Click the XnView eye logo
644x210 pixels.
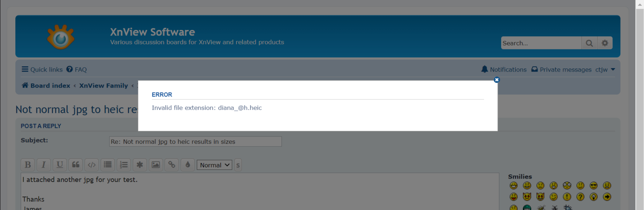[x=60, y=37]
